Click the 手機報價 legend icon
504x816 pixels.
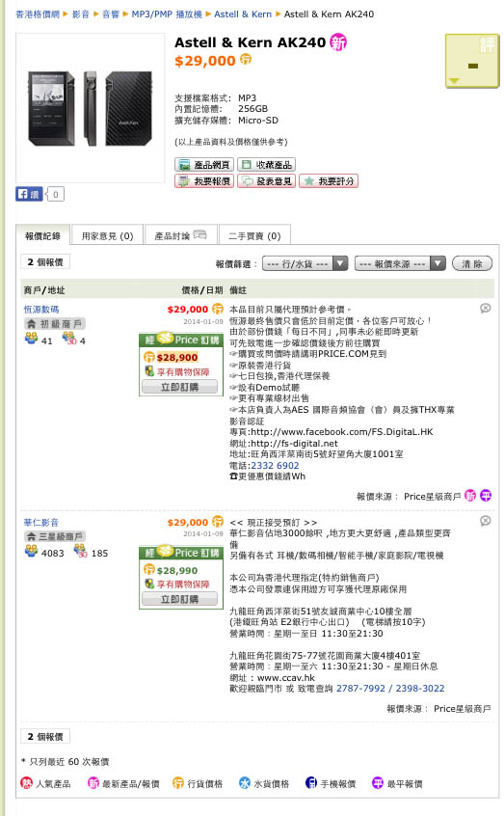[311, 783]
